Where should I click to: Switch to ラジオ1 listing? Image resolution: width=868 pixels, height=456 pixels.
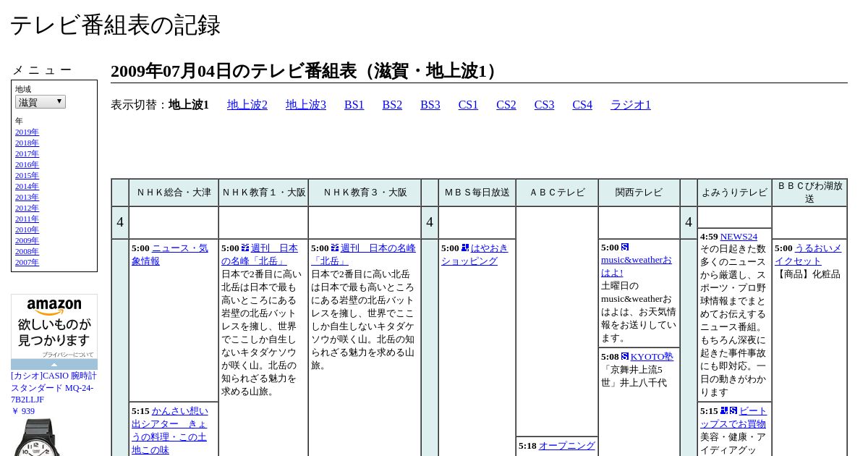click(x=631, y=105)
